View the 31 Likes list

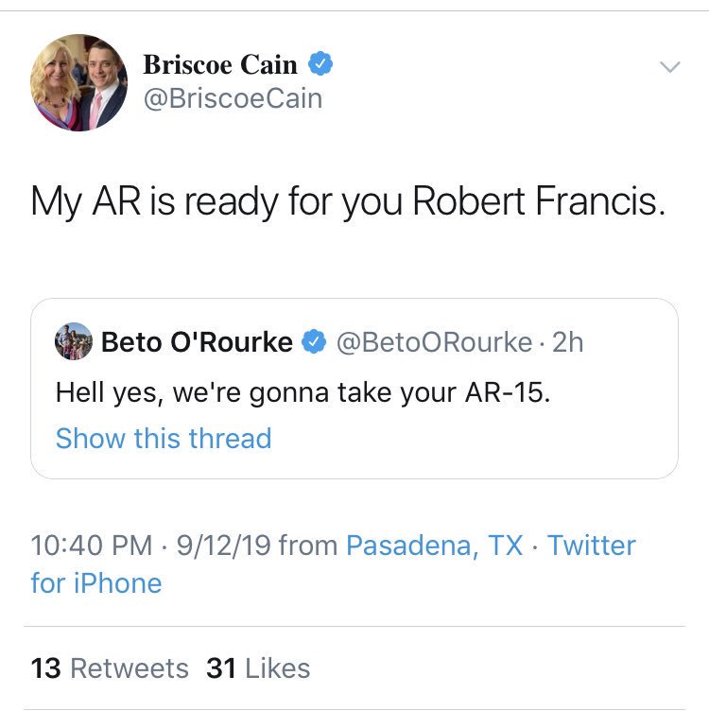[x=258, y=668]
